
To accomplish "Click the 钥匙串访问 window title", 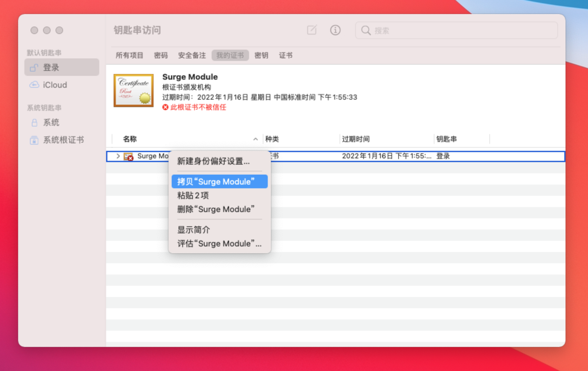I will coord(137,30).
